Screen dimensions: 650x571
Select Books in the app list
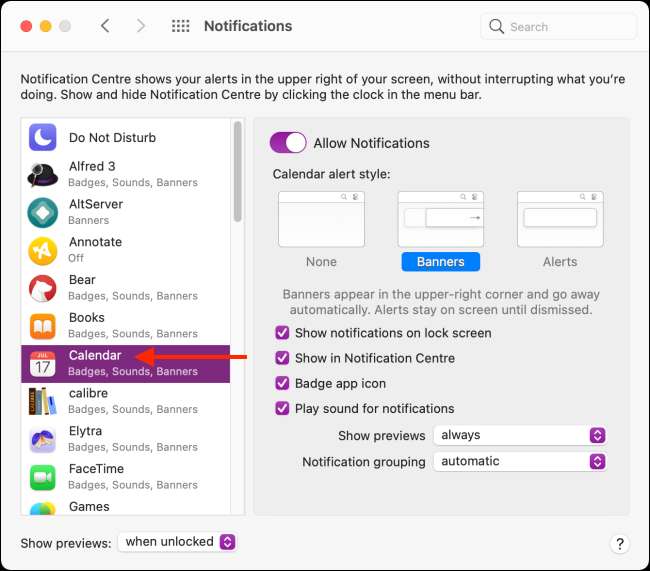click(x=126, y=326)
